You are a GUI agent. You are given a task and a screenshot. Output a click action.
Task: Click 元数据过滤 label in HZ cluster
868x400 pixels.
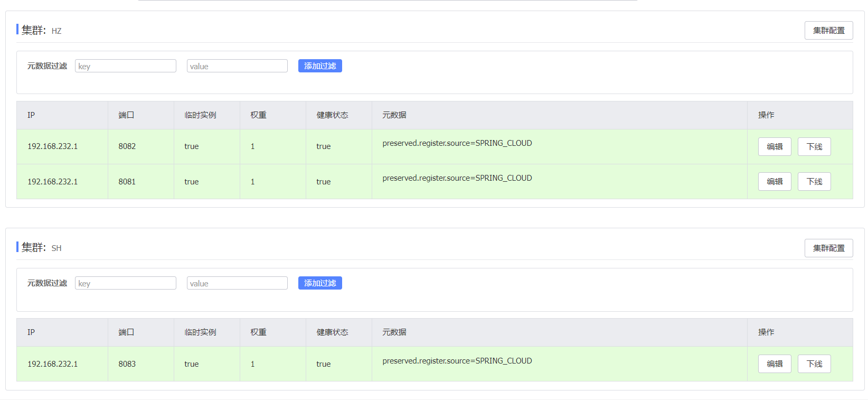[48, 66]
